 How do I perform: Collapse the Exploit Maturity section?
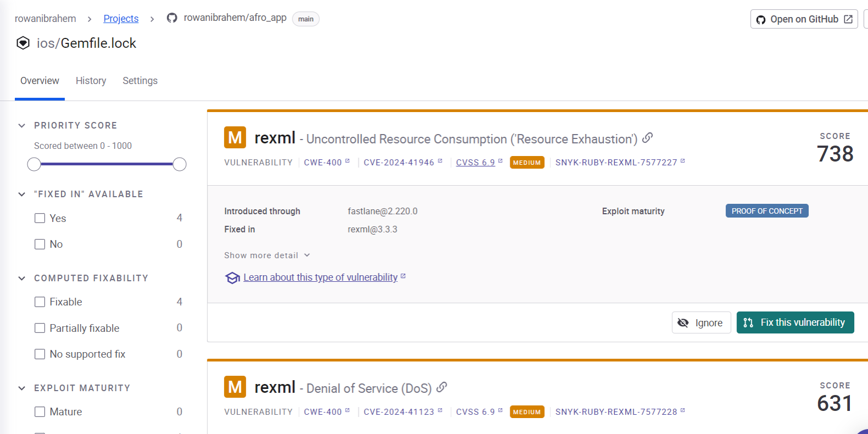(22, 388)
